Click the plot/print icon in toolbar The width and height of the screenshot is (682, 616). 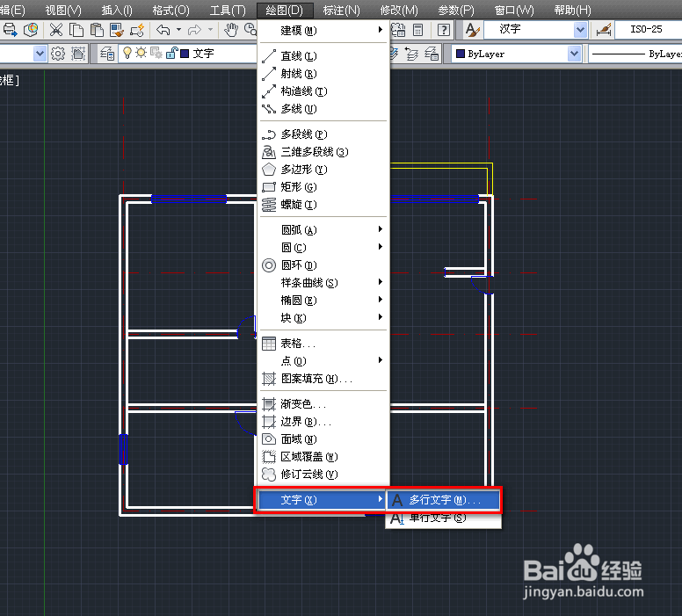pyautogui.click(x=10, y=30)
